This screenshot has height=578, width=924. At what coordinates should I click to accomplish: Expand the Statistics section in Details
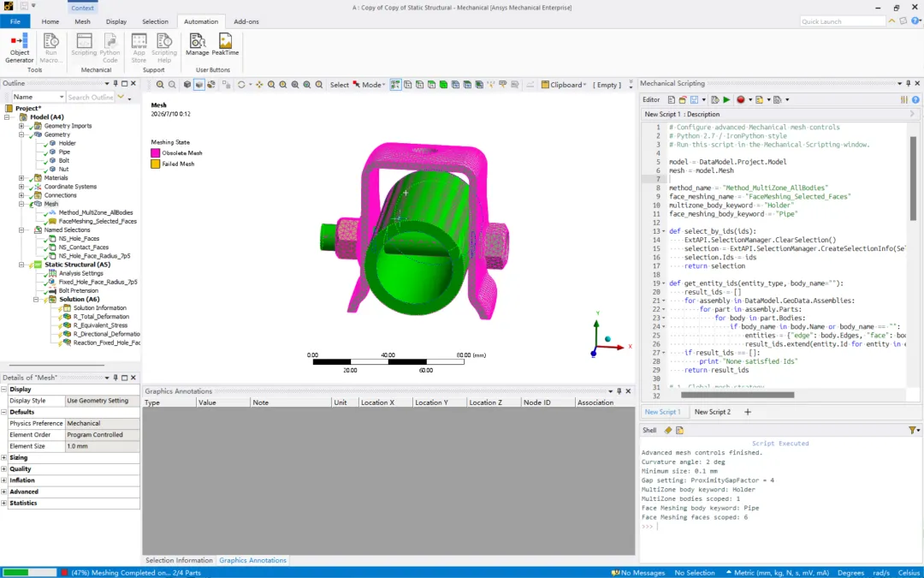(x=4, y=504)
